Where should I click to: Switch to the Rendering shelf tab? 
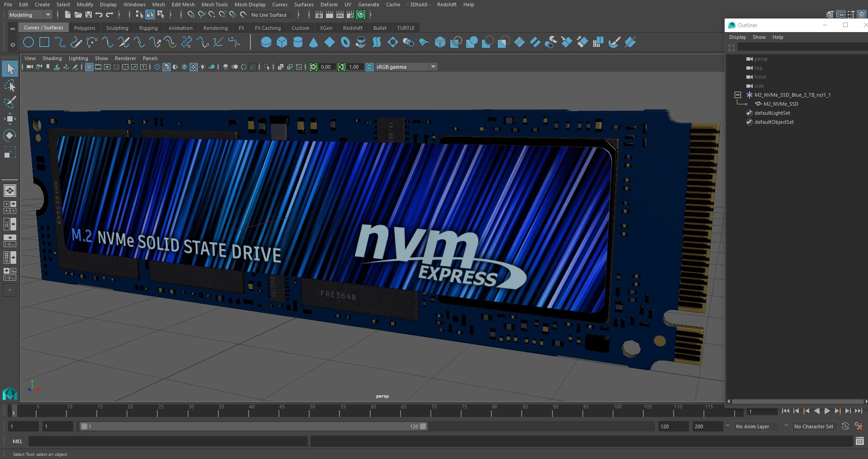coord(216,28)
